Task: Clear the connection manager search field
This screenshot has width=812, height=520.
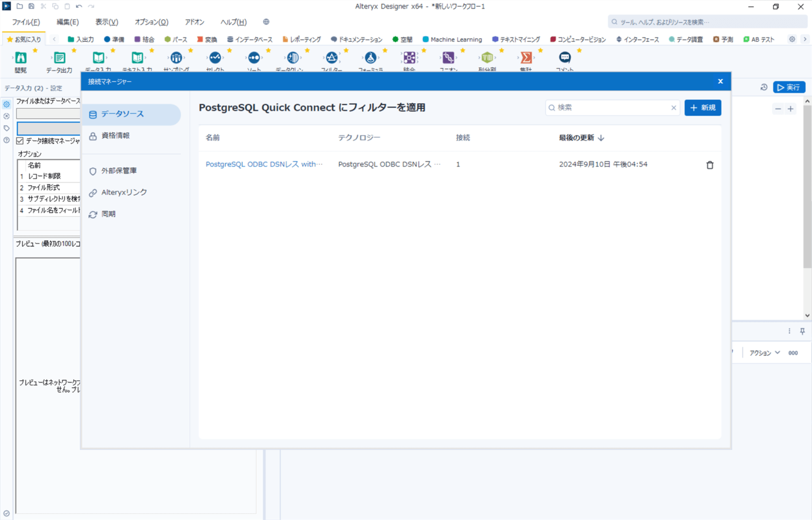Action: click(674, 108)
